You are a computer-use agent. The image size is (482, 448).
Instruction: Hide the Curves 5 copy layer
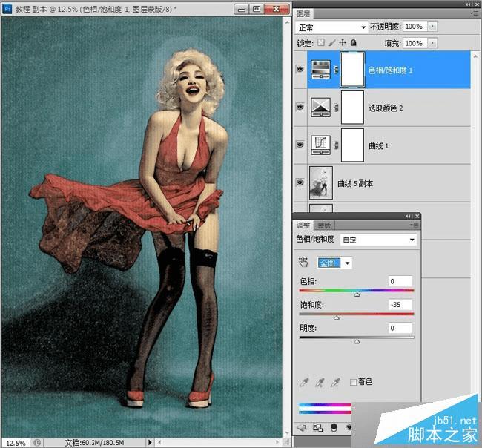pyautogui.click(x=300, y=182)
